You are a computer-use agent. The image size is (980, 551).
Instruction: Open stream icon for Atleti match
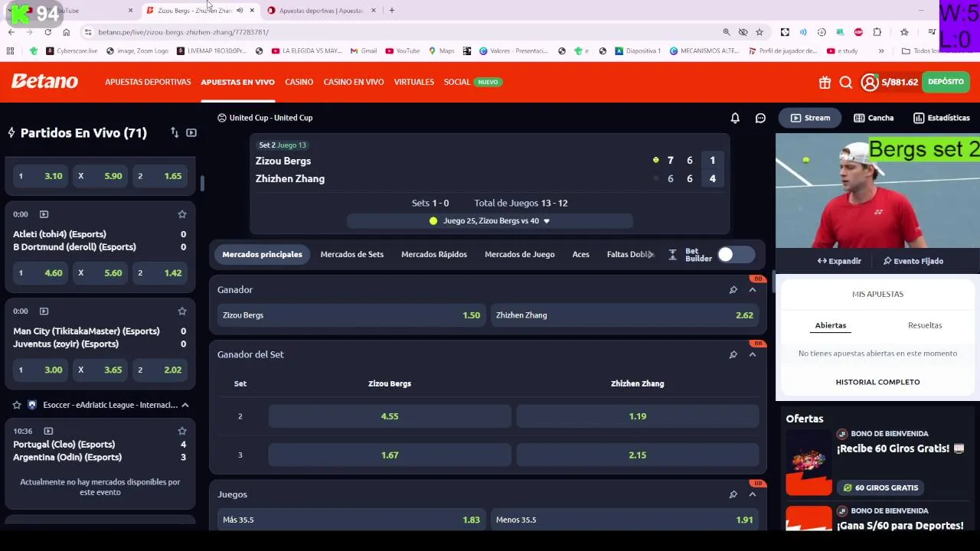[x=44, y=214]
